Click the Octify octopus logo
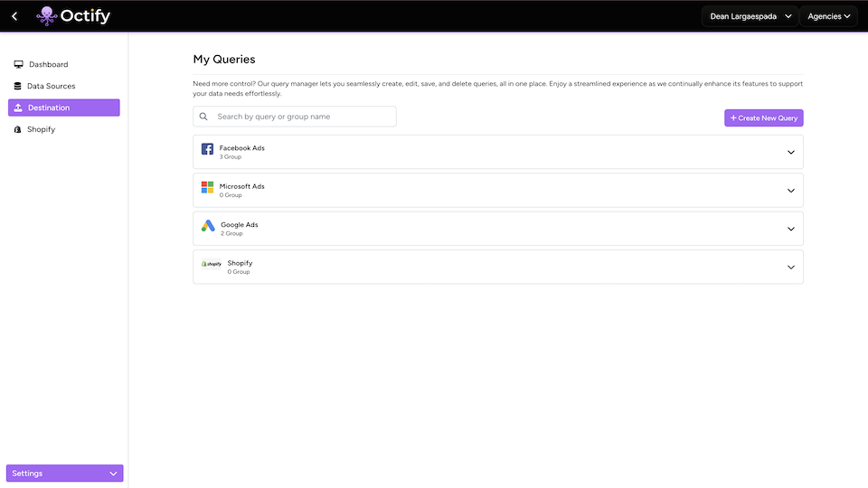Image resolution: width=868 pixels, height=488 pixels. coord(46,16)
